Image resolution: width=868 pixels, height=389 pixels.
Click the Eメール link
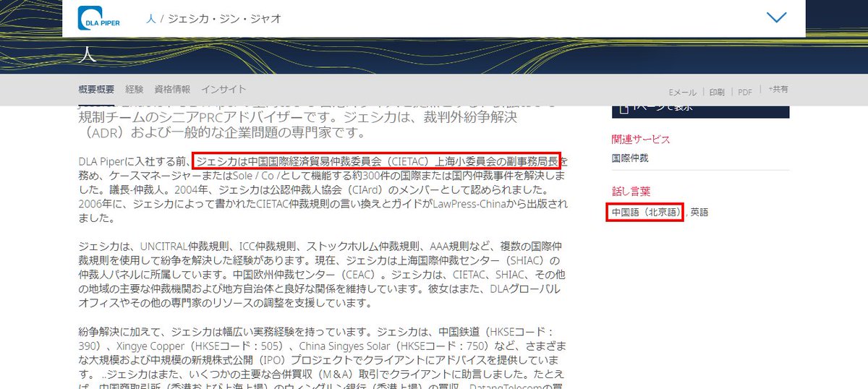click(682, 93)
